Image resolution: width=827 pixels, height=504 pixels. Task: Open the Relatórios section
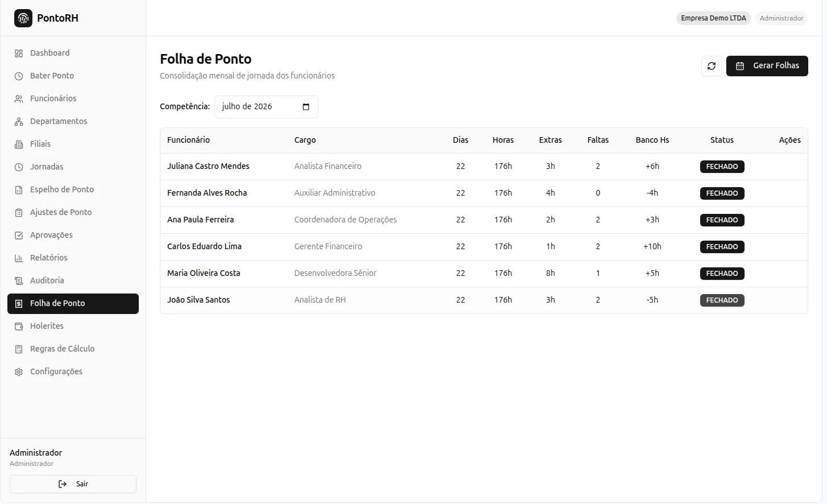[73, 258]
